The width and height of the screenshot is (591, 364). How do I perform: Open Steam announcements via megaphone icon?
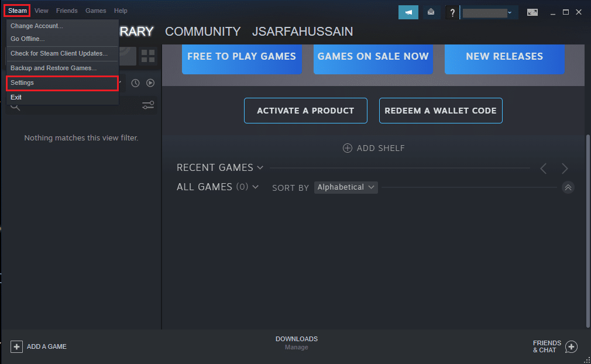pos(408,12)
